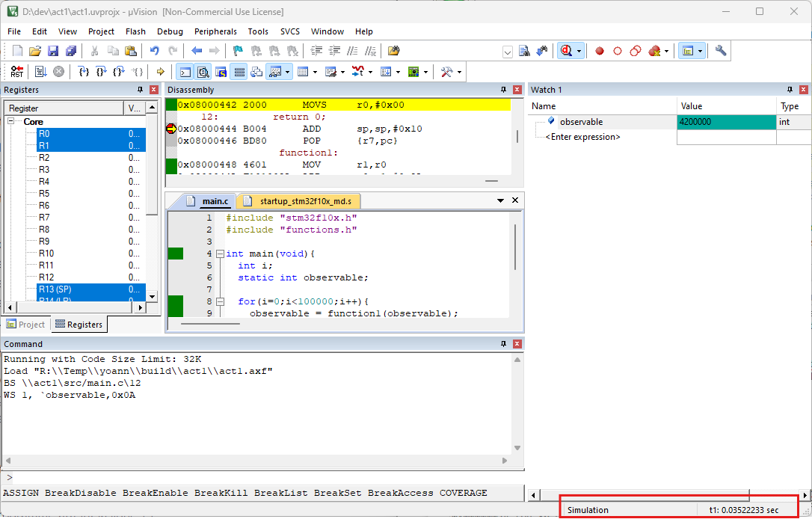
Task: Collapse the main function code fold
Action: [x=220, y=254]
